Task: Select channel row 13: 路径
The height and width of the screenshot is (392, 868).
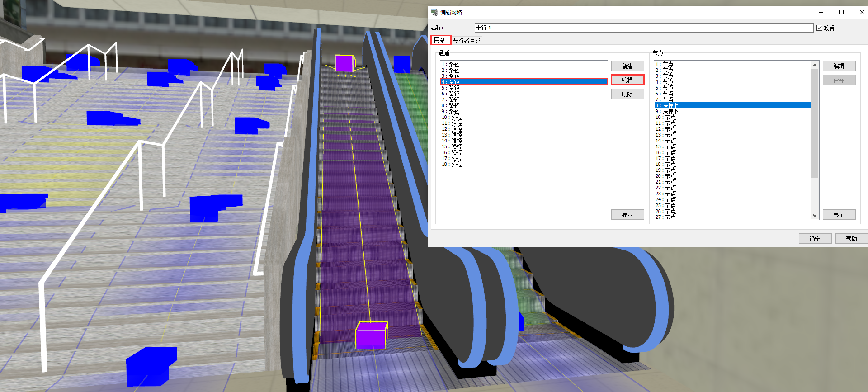Action: 524,135
